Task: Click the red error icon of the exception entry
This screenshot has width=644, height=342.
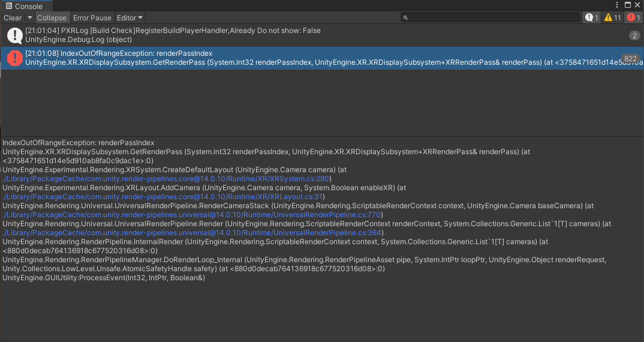Action: (x=15, y=58)
